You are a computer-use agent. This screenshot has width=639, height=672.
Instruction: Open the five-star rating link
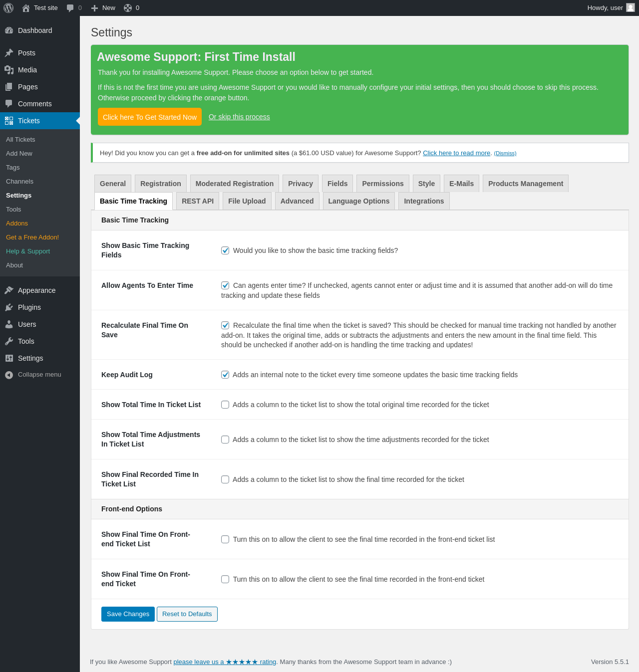coord(225,662)
